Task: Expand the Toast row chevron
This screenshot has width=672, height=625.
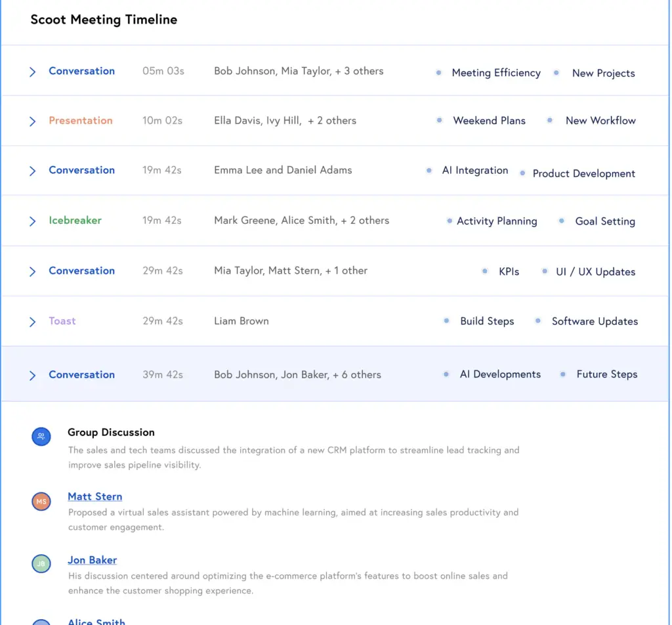Action: point(32,322)
